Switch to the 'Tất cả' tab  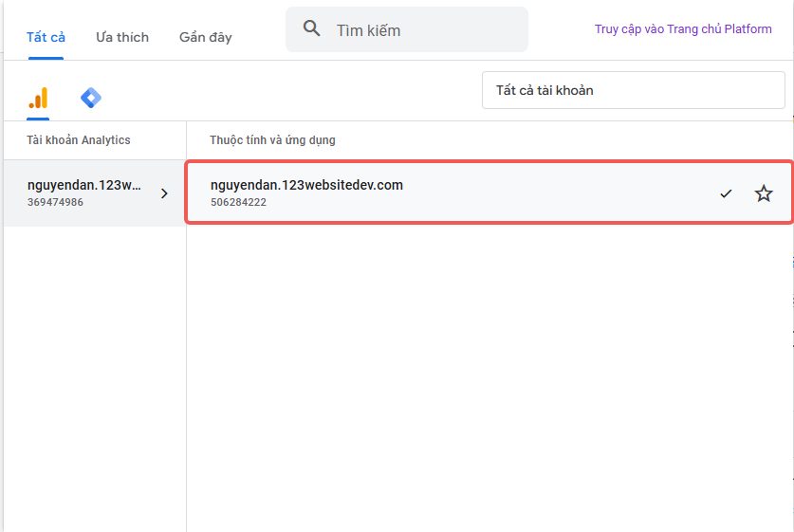tap(46, 37)
